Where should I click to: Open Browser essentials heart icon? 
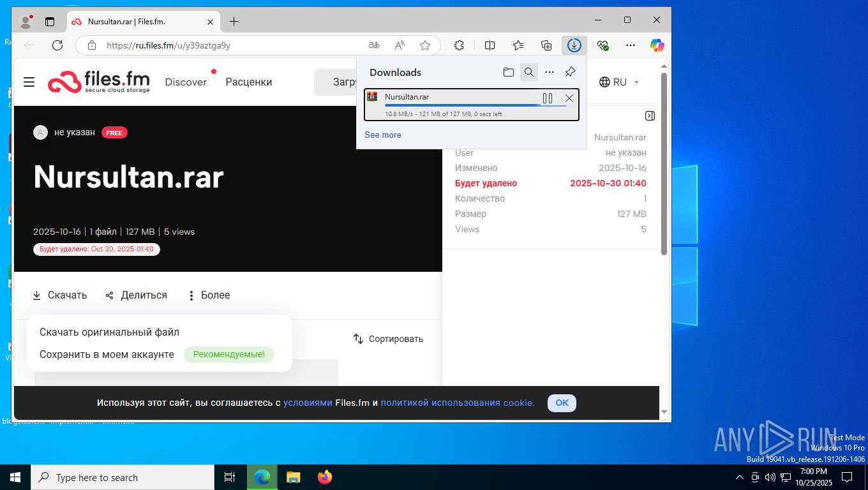coord(602,45)
